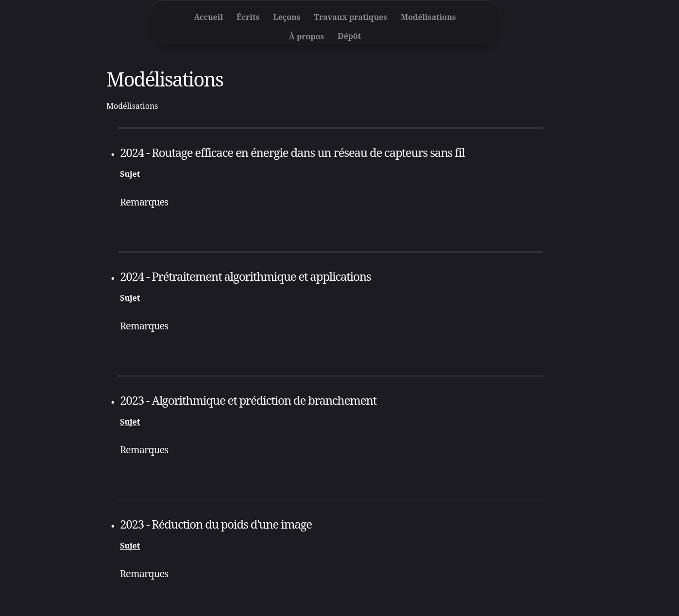
Task: Open Sujet link for Routage efficace en énergie
Action: point(130,174)
